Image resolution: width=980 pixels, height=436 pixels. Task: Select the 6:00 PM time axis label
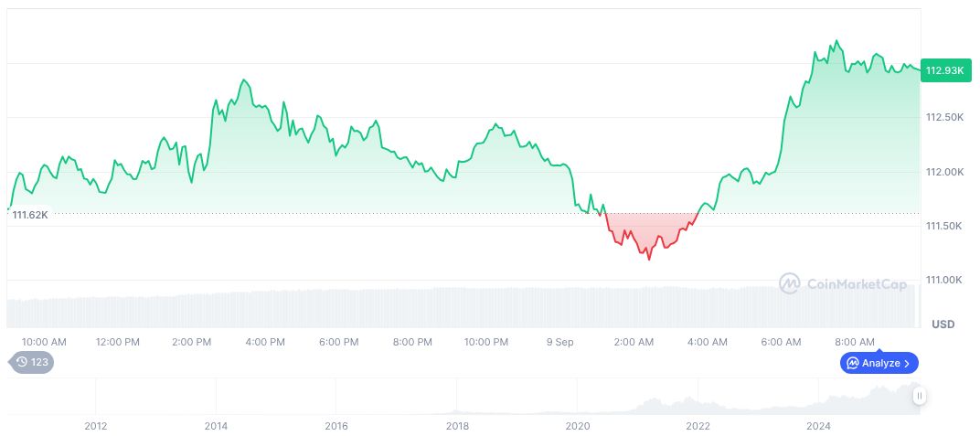[x=338, y=342]
